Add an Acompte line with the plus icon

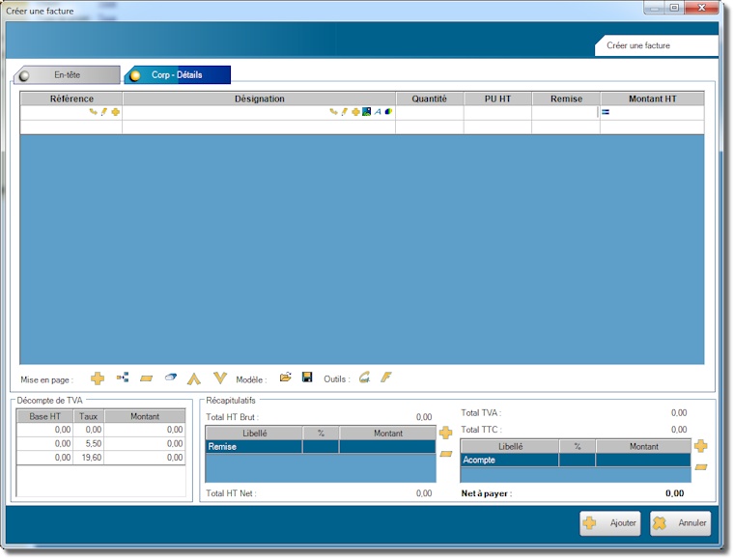[x=701, y=446]
